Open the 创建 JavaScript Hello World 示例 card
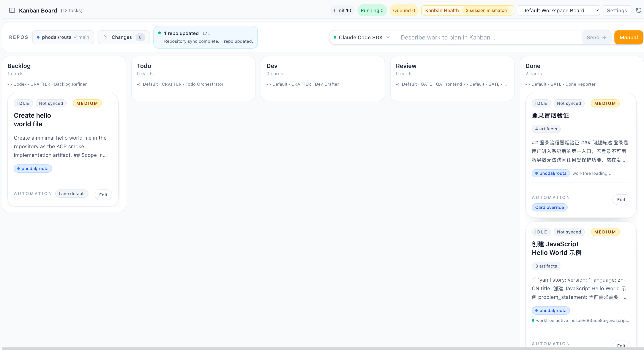This screenshot has height=350, width=644. point(557,248)
